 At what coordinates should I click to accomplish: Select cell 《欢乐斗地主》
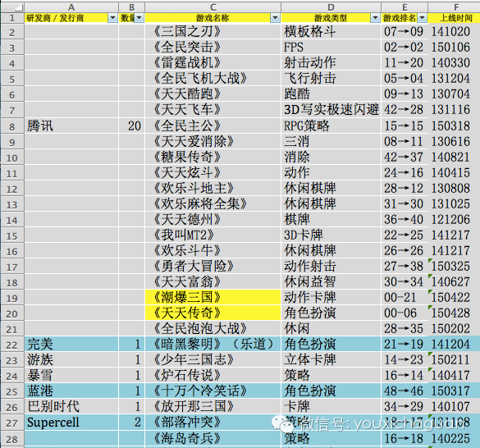[213, 189]
